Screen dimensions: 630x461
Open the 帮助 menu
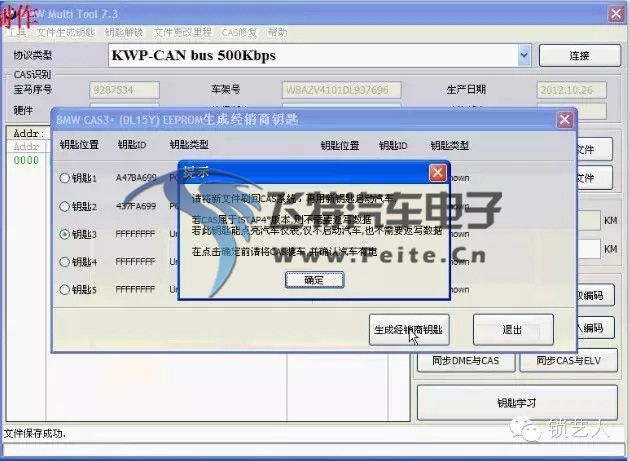(x=277, y=33)
